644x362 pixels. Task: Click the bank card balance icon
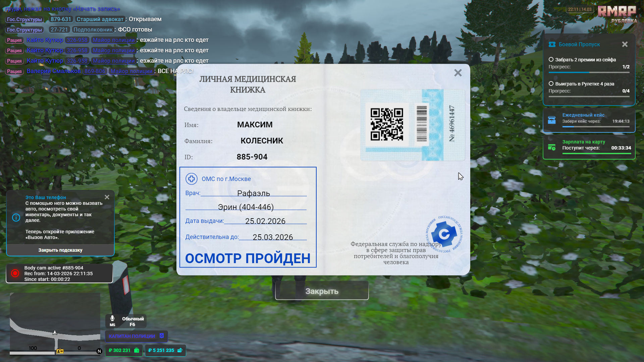(180, 350)
